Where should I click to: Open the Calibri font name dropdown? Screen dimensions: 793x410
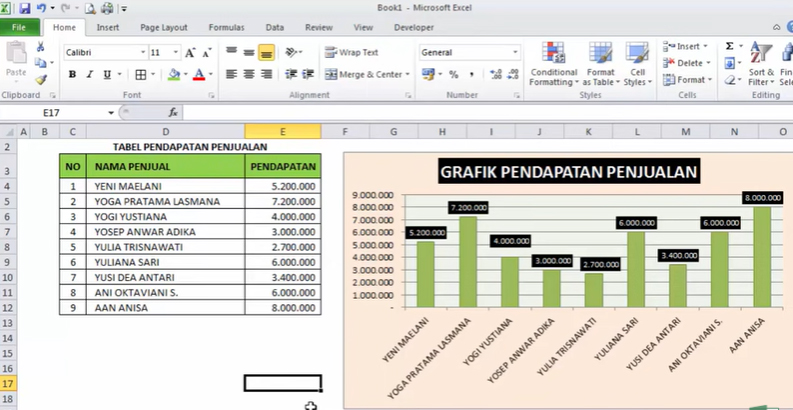point(142,52)
